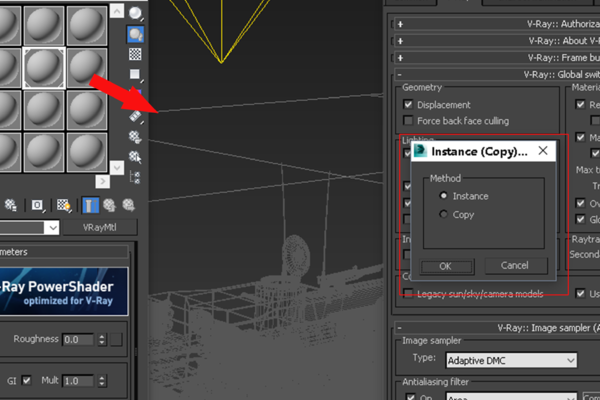Click the Go to Parent icon
The width and height of the screenshot is (600, 400).
[x=110, y=206]
